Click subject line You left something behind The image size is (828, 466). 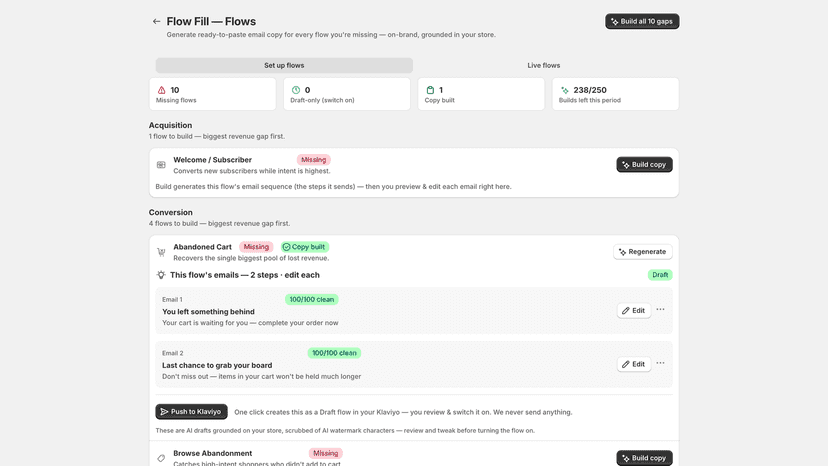(x=208, y=312)
